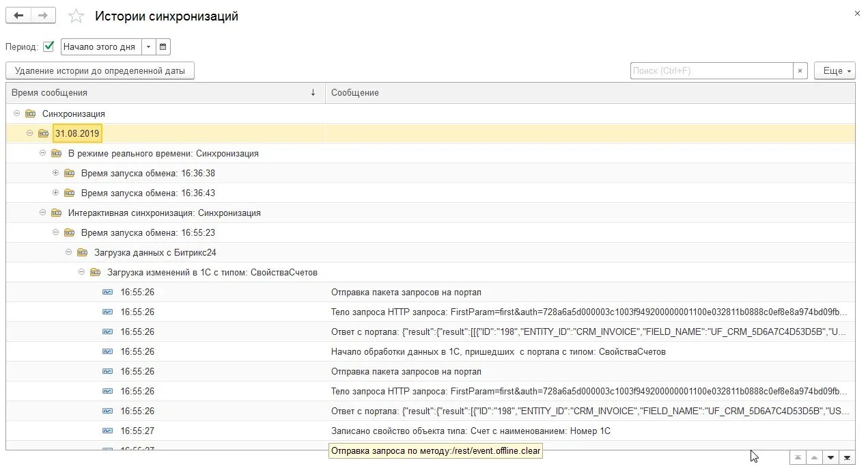Toggle the Период checkbox

coord(48,46)
